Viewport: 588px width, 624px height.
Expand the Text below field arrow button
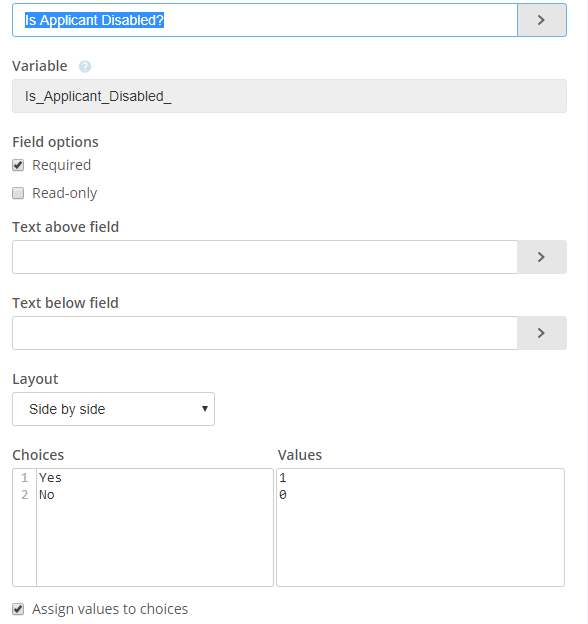point(542,333)
